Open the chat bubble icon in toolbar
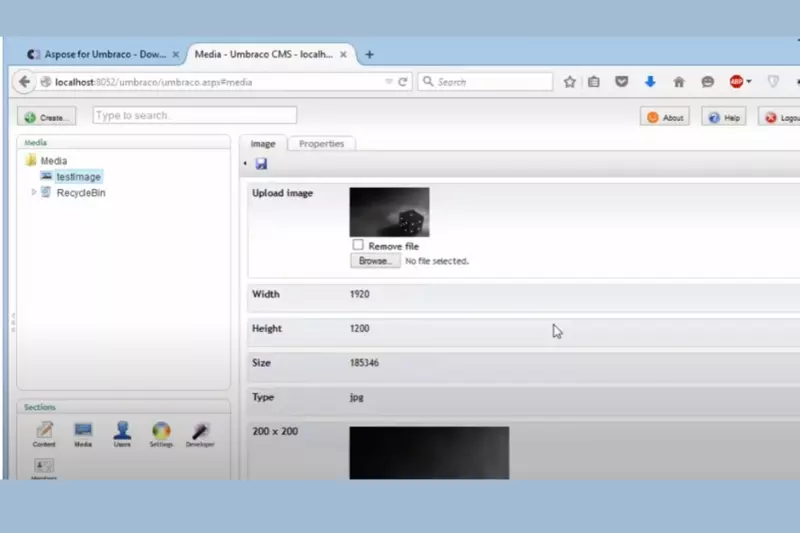The width and height of the screenshot is (800, 533). point(707,82)
